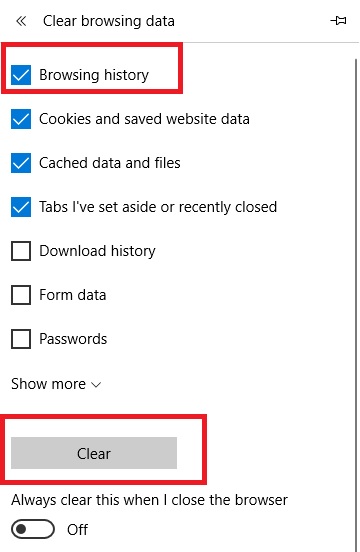
Task: Expand the Show more section
Action: click(x=56, y=384)
